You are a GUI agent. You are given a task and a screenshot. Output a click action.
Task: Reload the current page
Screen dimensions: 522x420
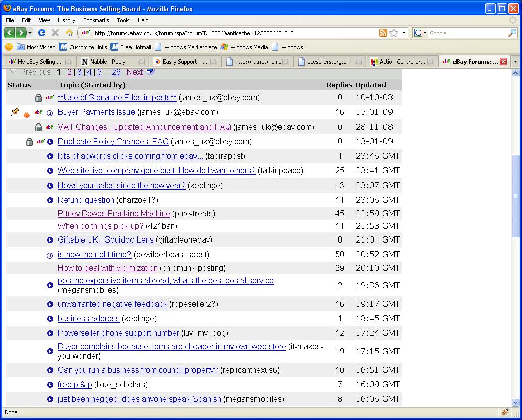click(42, 33)
